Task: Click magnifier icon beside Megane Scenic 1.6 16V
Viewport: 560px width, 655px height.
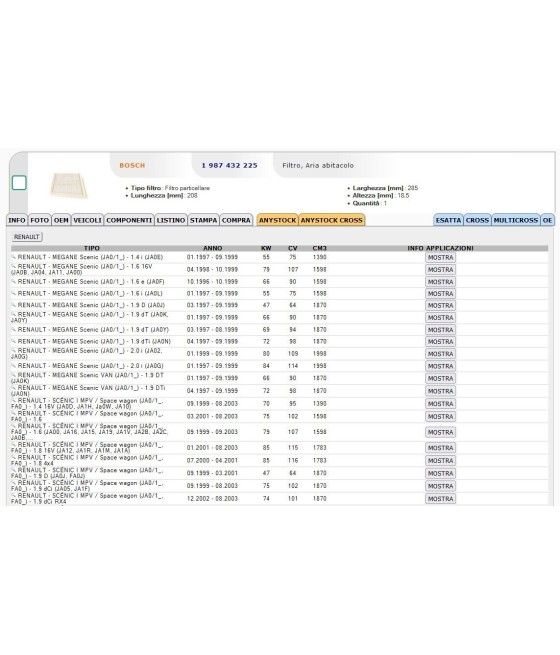Action: click(x=13, y=266)
